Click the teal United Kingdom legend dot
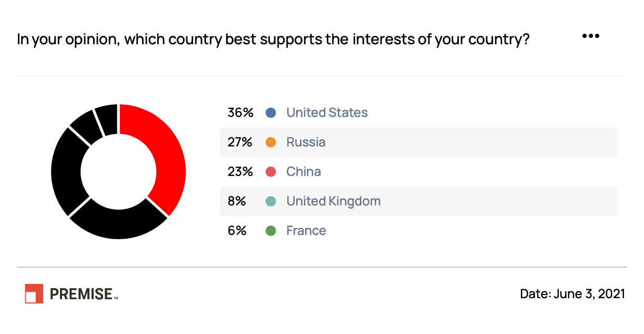 point(271,201)
